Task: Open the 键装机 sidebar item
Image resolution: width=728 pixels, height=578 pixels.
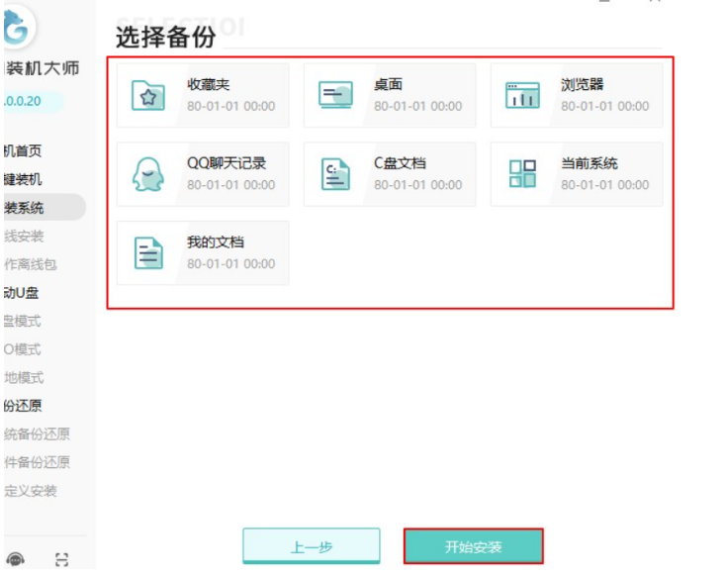Action: (x=23, y=179)
